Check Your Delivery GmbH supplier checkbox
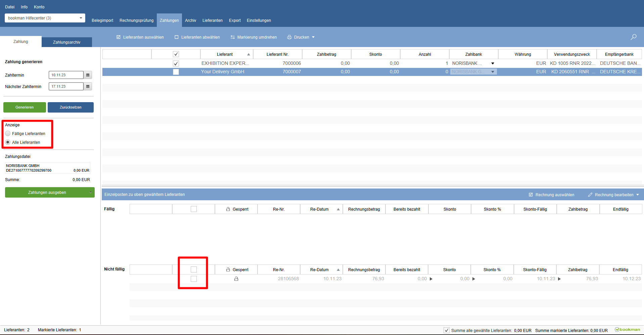Viewport: 644px width, 335px height. [x=176, y=72]
